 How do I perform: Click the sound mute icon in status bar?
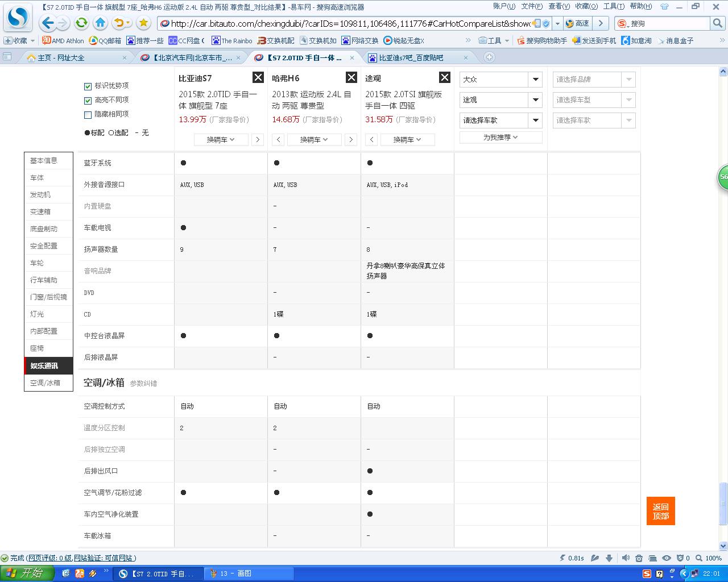(626, 558)
